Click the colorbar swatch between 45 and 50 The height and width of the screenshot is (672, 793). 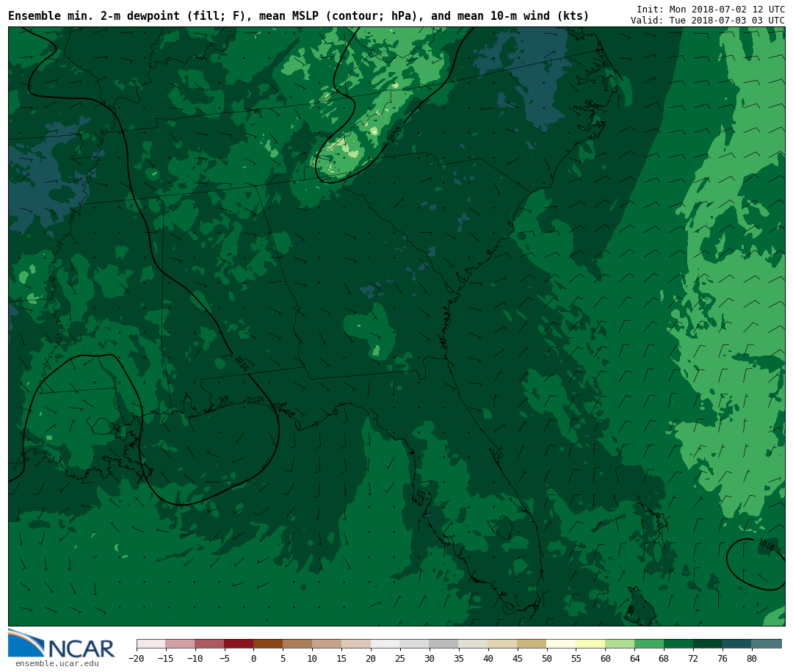pyautogui.click(x=532, y=644)
